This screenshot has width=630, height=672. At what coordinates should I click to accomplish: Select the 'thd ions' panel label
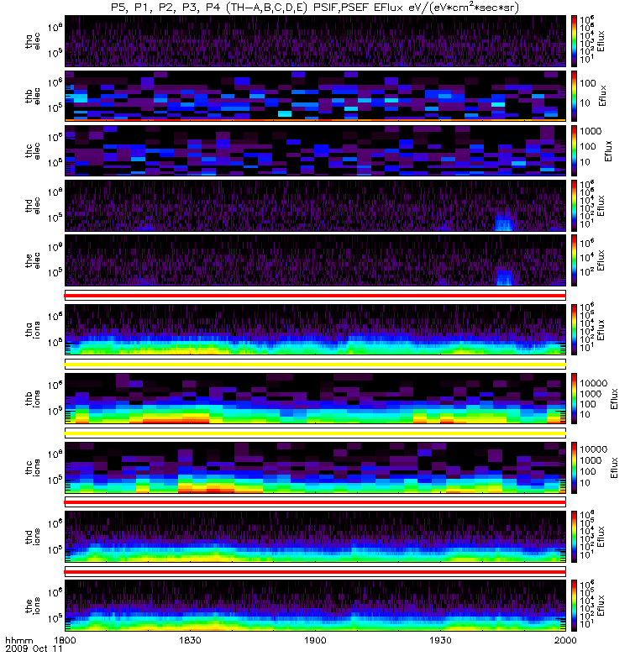(x=32, y=537)
